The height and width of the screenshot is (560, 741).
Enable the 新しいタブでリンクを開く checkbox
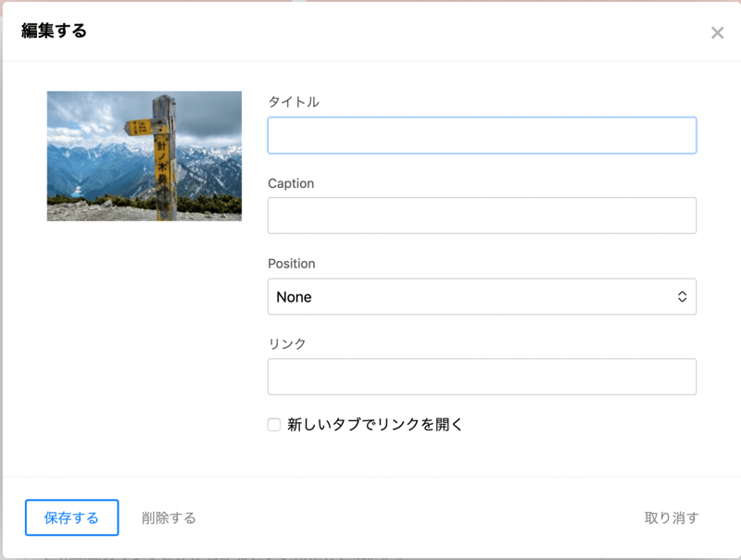pos(274,425)
